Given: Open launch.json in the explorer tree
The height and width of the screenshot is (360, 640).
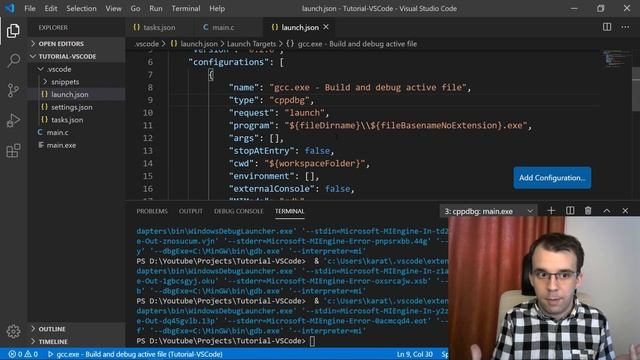Looking at the screenshot, I should 76,94.
